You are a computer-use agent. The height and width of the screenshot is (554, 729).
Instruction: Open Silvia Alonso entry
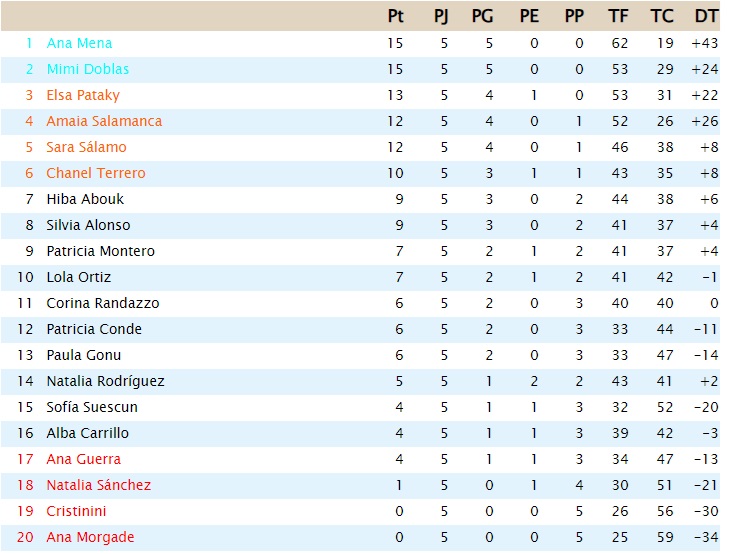coord(88,225)
